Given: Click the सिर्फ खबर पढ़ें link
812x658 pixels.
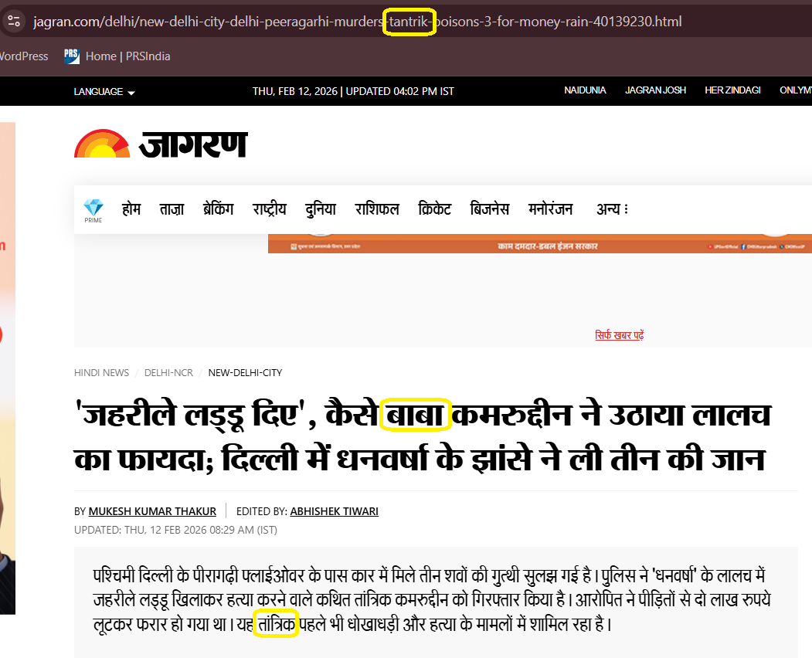Looking at the screenshot, I should click(x=619, y=335).
